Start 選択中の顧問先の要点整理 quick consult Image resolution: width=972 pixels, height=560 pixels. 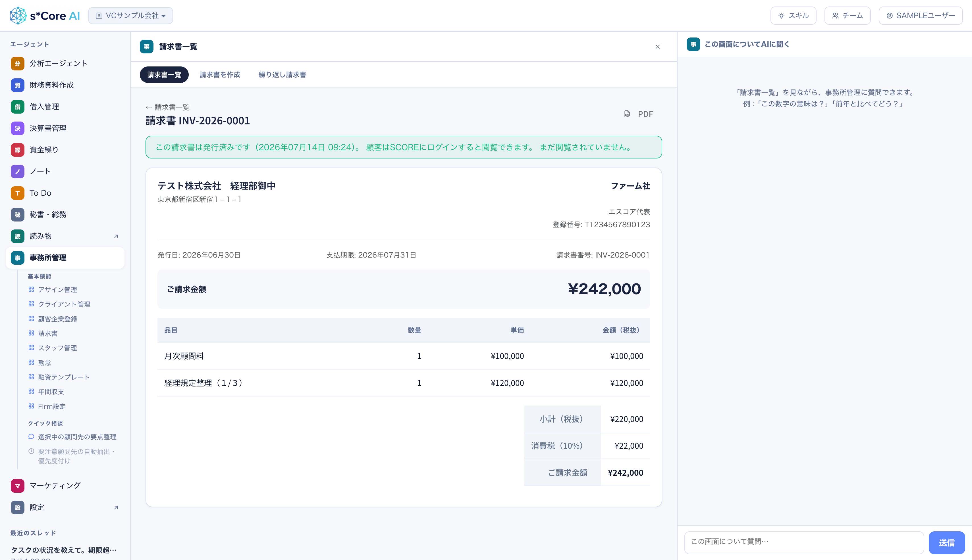77,437
